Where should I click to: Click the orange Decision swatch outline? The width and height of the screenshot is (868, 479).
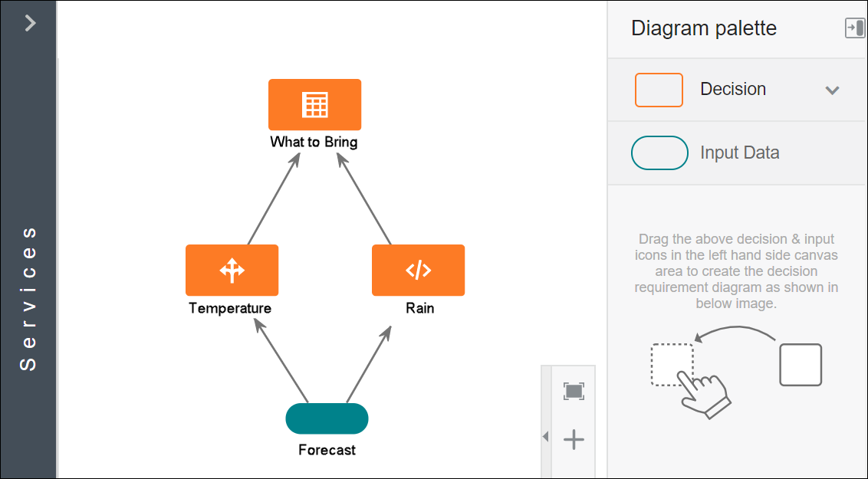(x=659, y=90)
